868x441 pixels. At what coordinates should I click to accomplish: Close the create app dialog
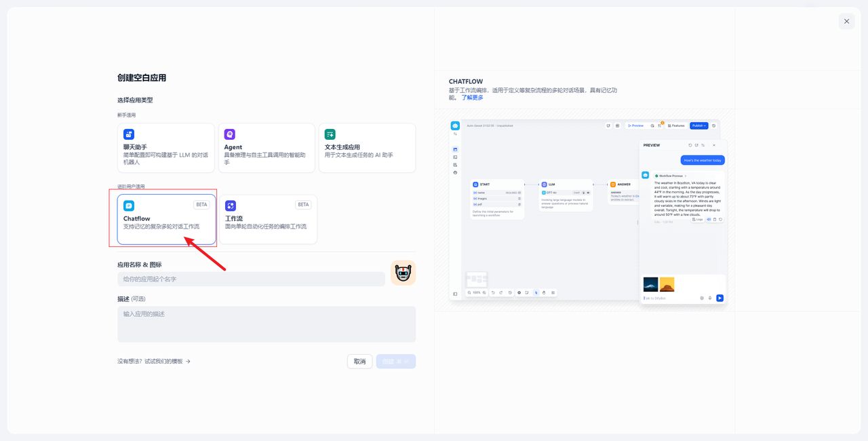click(x=846, y=22)
